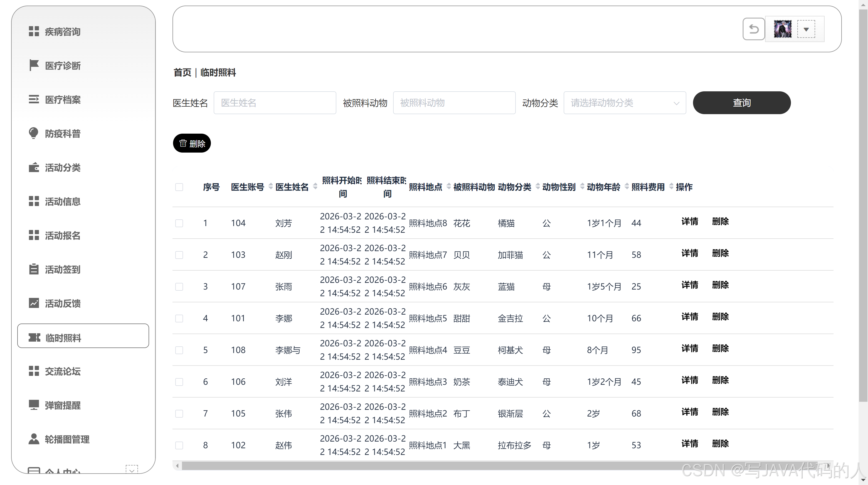The height and width of the screenshot is (485, 868).
Task: Click 删除 for 大黑 row
Action: coord(721,443)
